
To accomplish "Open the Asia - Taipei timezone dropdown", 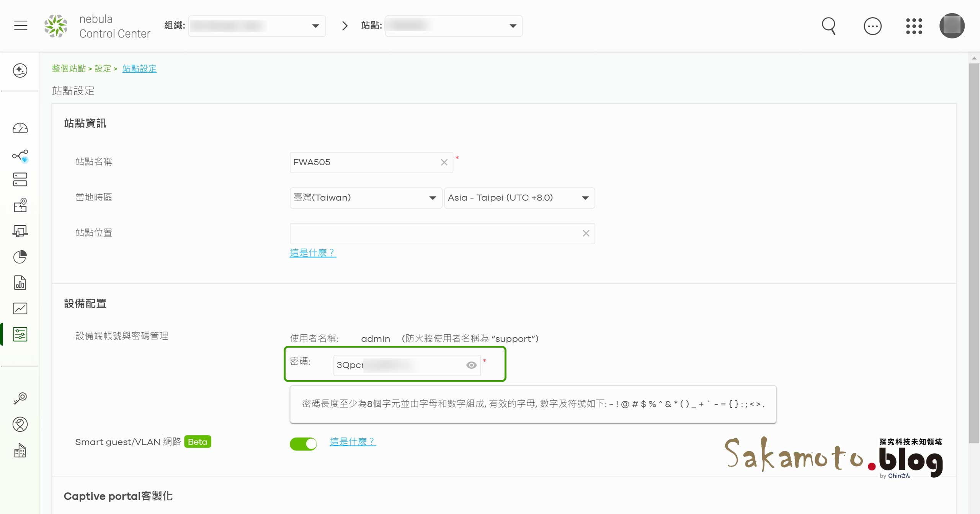I will (519, 198).
